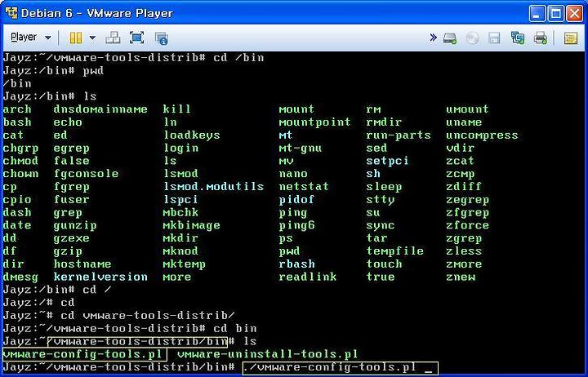The height and width of the screenshot is (377, 588).
Task: Maximize the VMware Player window
Action: [556, 14]
